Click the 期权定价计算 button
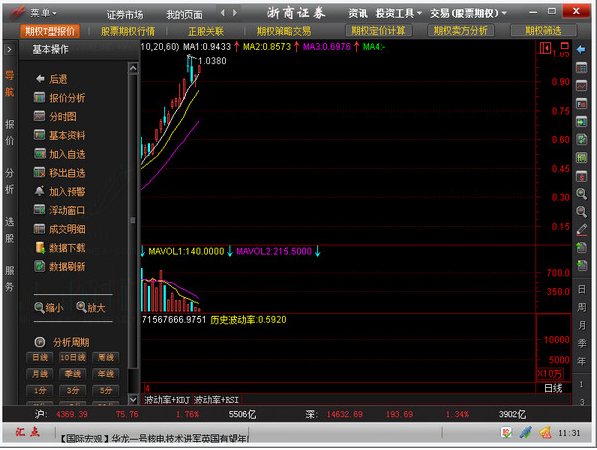The height and width of the screenshot is (450, 597). point(378,30)
